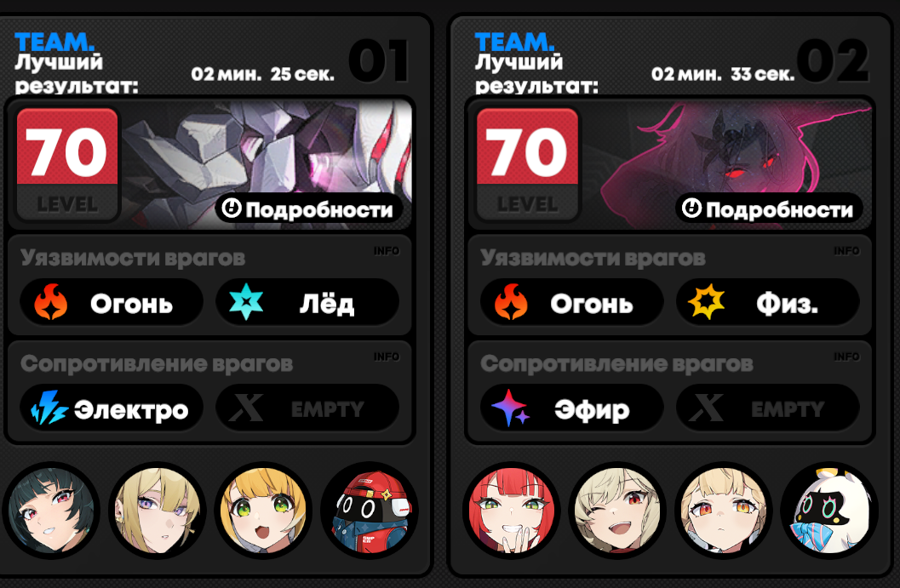Select the green-eyed blonde avatar in Team 01

[263, 510]
